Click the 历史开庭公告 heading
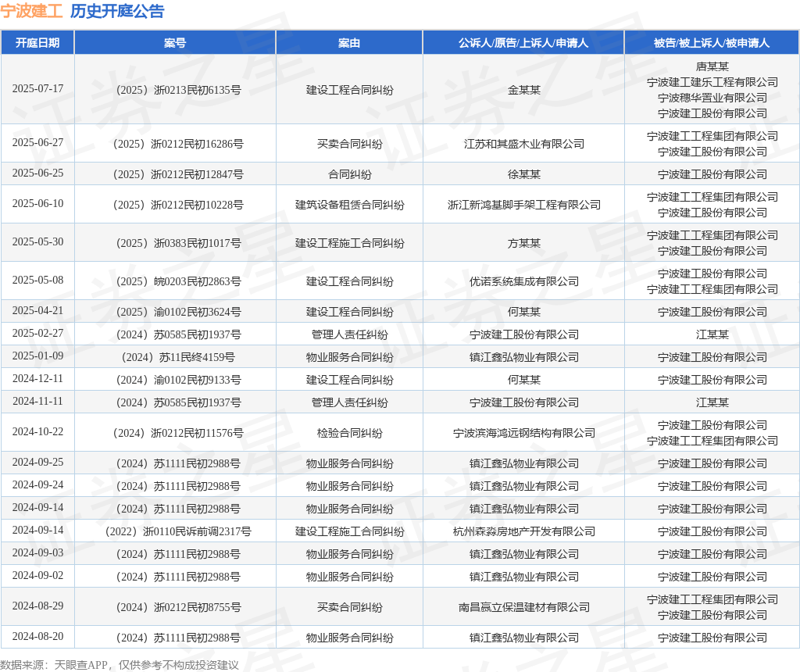The image size is (800, 672). (x=117, y=11)
